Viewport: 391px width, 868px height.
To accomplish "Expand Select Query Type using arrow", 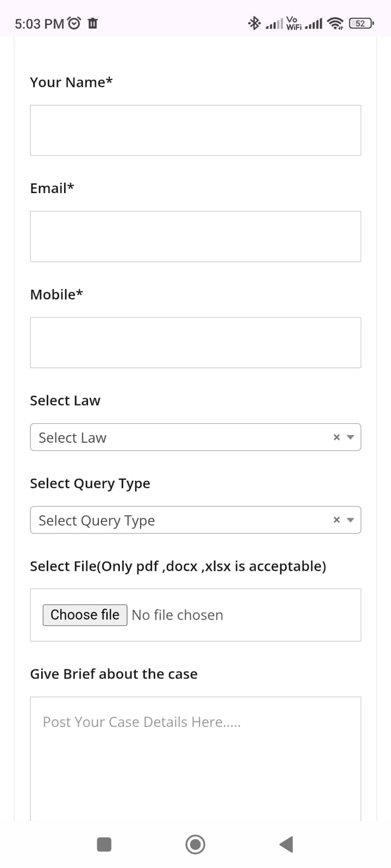I will [x=350, y=520].
